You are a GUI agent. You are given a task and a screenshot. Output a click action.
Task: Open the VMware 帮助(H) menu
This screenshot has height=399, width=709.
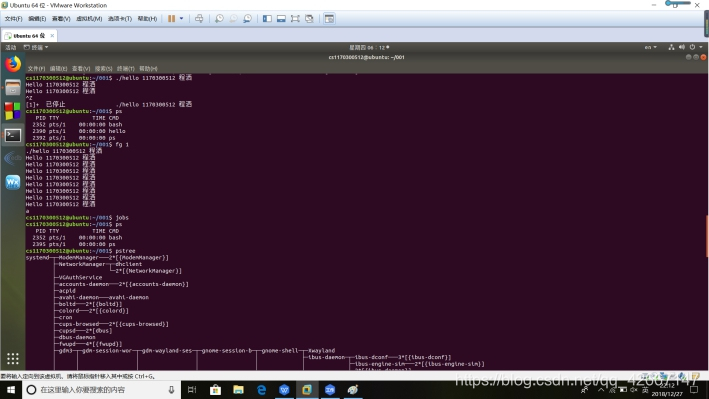click(x=147, y=19)
